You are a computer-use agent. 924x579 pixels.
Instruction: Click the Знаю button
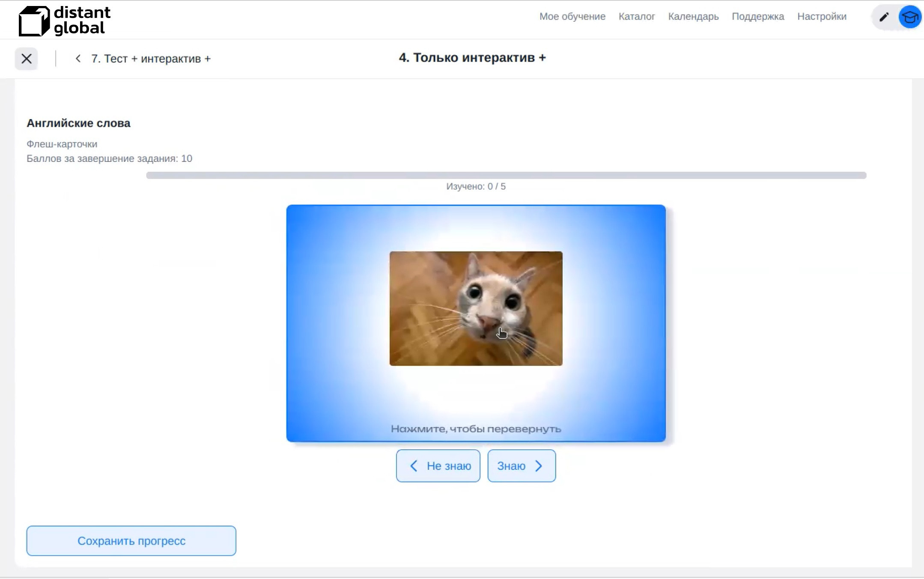pyautogui.click(x=522, y=466)
